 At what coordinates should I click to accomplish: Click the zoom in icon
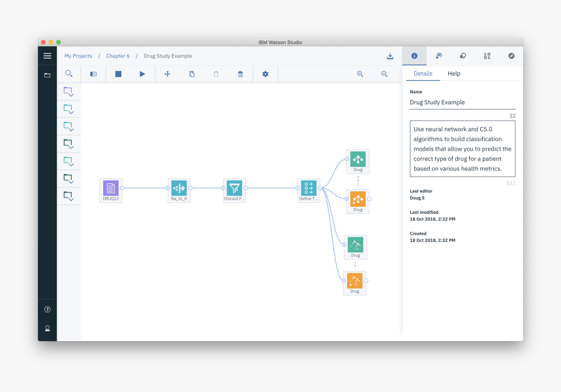pyautogui.click(x=359, y=74)
